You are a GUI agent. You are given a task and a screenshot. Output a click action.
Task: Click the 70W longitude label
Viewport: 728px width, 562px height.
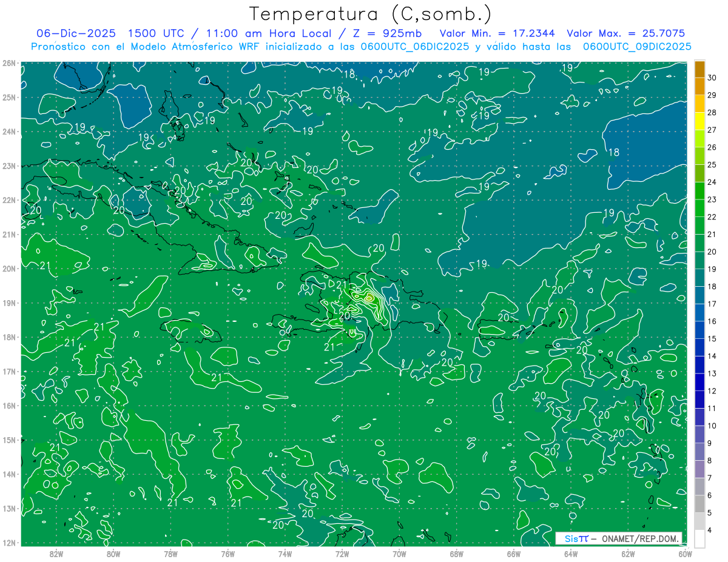399,554
